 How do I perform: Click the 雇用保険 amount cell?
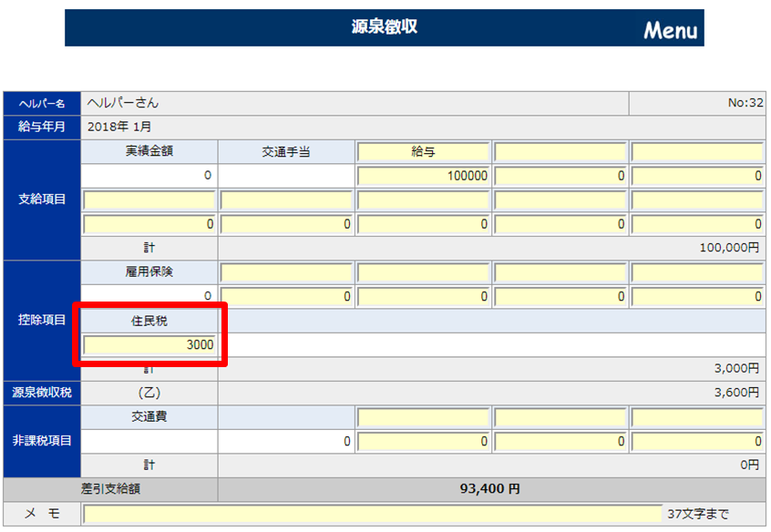click(149, 296)
